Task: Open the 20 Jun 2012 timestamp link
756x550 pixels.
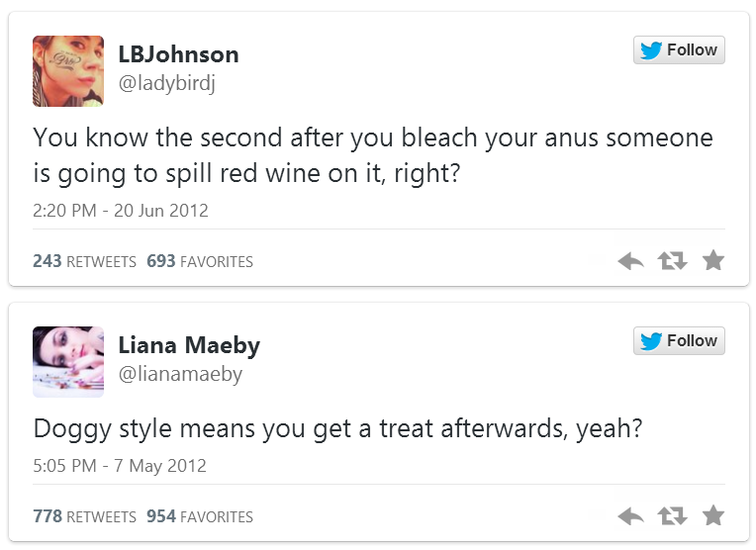Action: (121, 211)
